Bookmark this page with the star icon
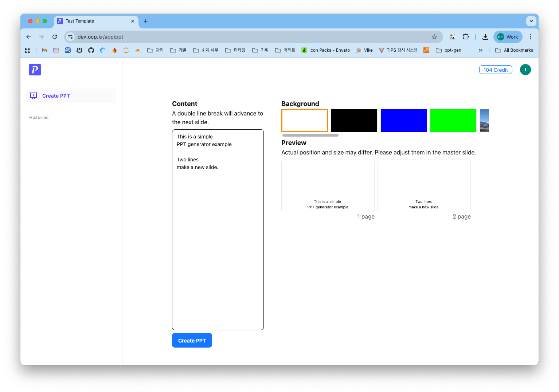The height and width of the screenshot is (392, 559). [434, 37]
